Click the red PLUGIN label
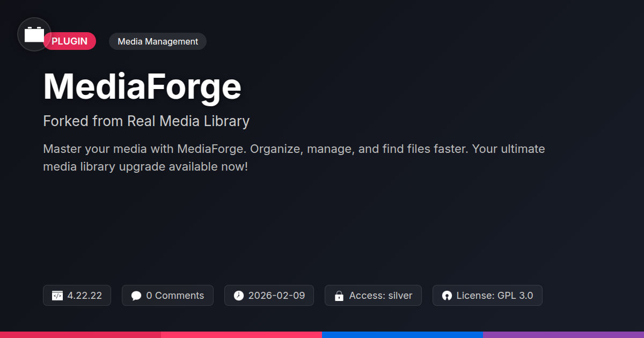The image size is (644, 338). [70, 41]
